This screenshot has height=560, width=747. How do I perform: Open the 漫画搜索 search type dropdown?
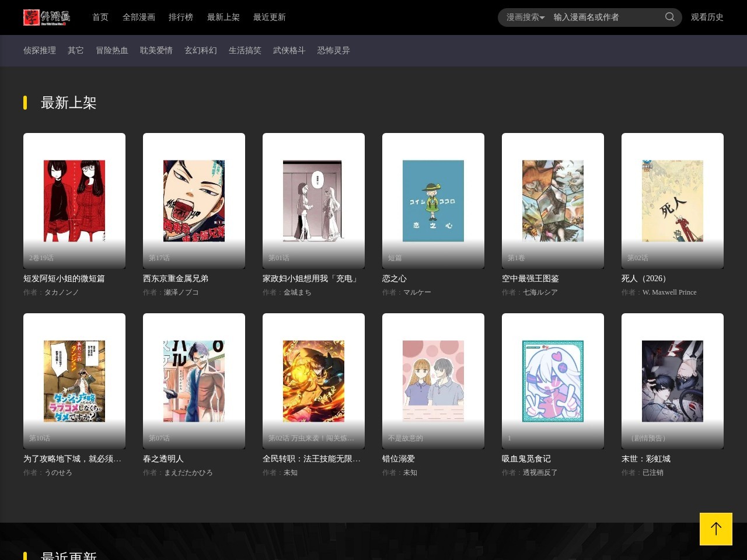tap(525, 17)
